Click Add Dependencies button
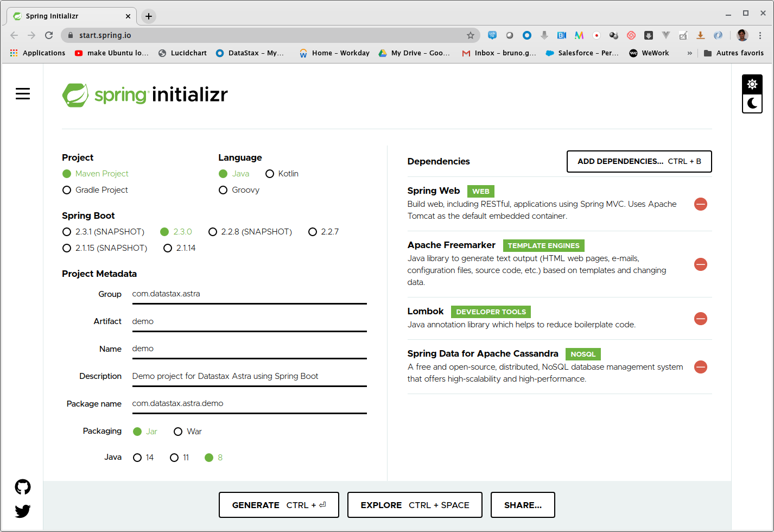 tap(639, 161)
